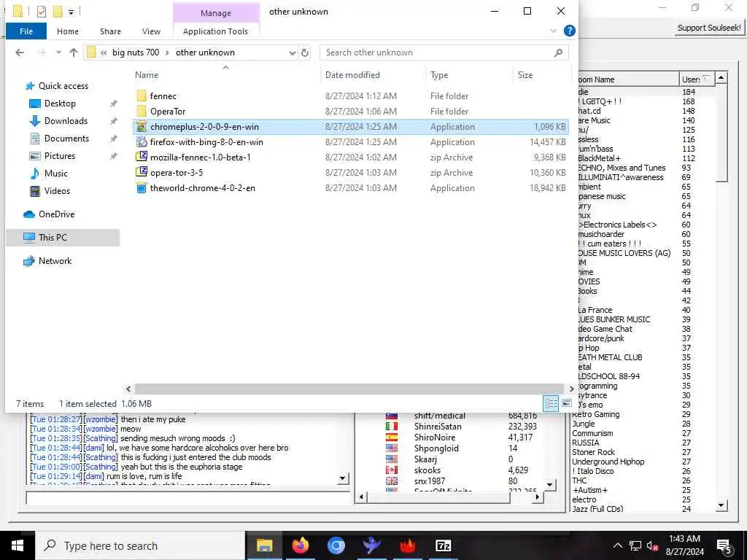Select the Application Tools tab

[x=215, y=31]
